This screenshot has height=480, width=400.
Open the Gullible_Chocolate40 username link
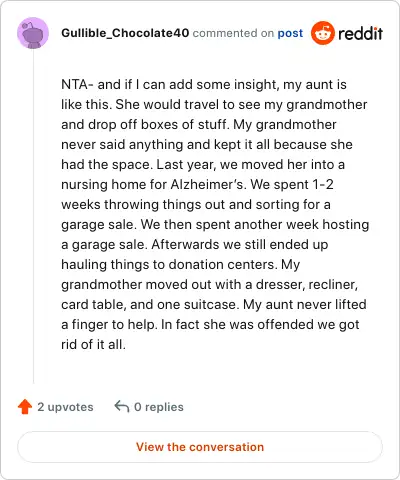click(125, 33)
